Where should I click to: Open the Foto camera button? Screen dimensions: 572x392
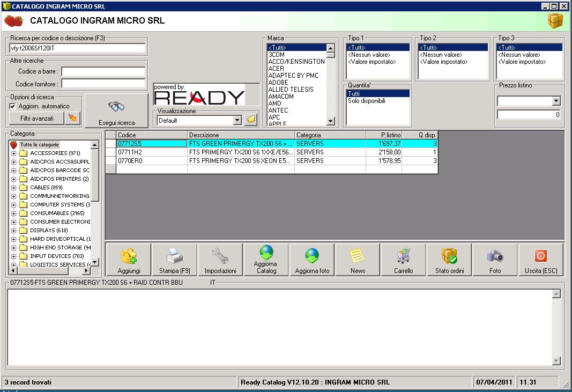495,260
